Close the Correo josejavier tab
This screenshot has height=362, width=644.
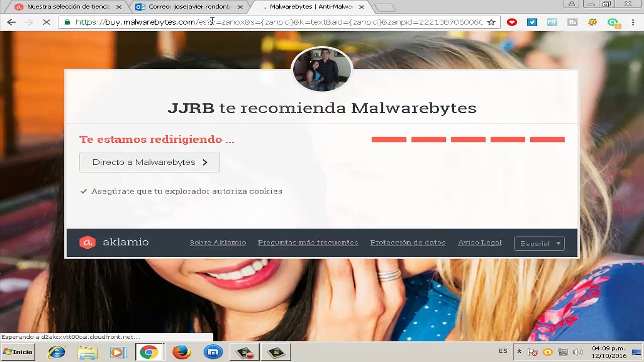coord(240,7)
